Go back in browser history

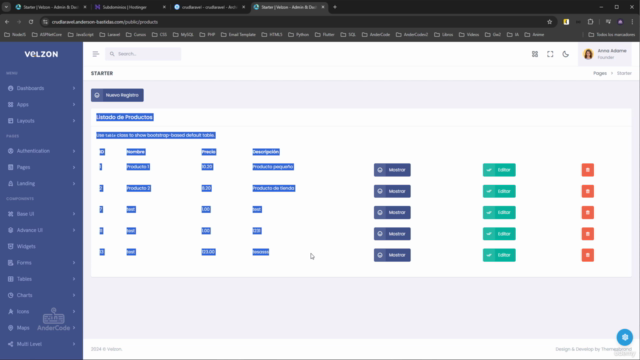pyautogui.click(x=7, y=22)
